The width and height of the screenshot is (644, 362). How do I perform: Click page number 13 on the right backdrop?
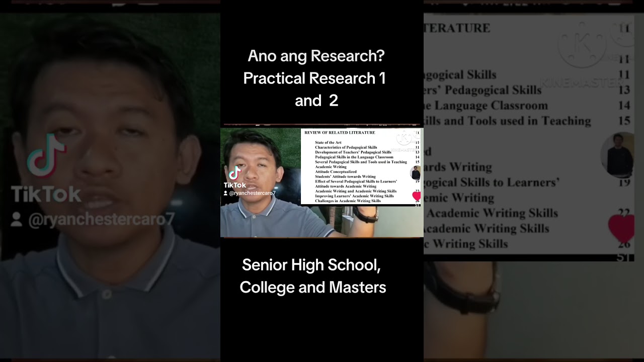[x=624, y=90]
